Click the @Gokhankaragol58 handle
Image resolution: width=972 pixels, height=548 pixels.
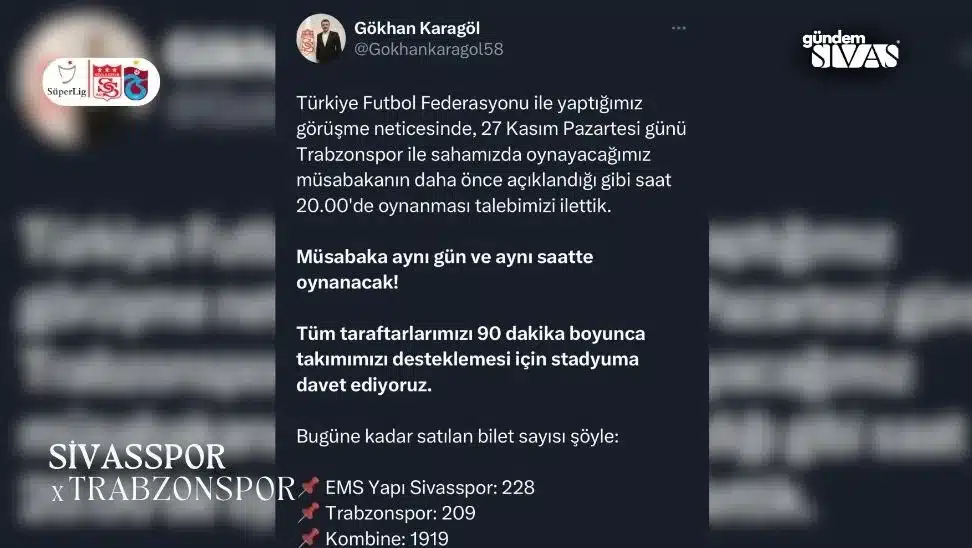pyautogui.click(x=428, y=49)
